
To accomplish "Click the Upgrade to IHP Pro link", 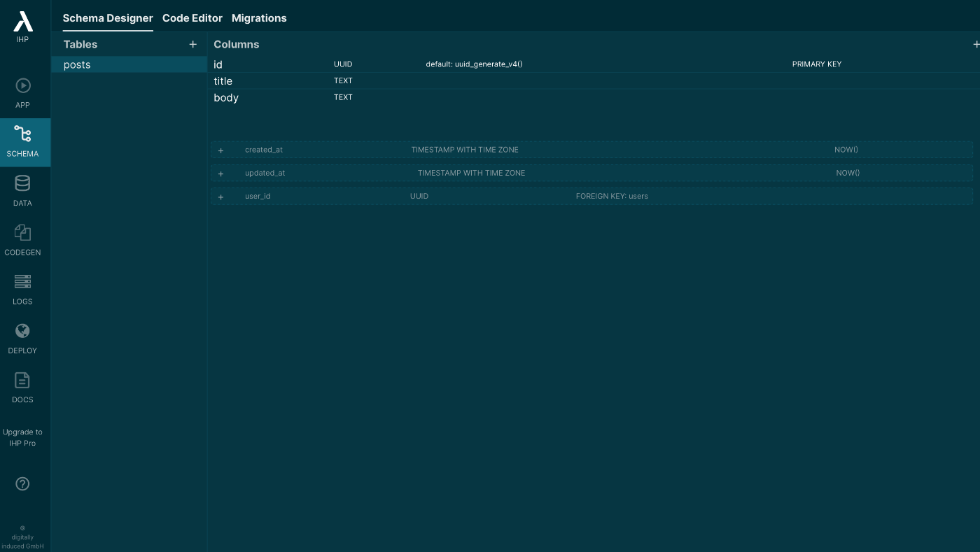I will [x=22, y=438].
